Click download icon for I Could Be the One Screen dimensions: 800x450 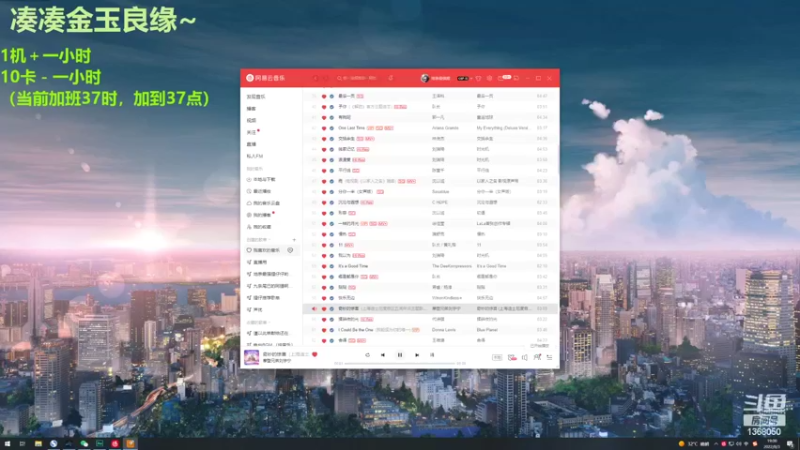[x=332, y=330]
